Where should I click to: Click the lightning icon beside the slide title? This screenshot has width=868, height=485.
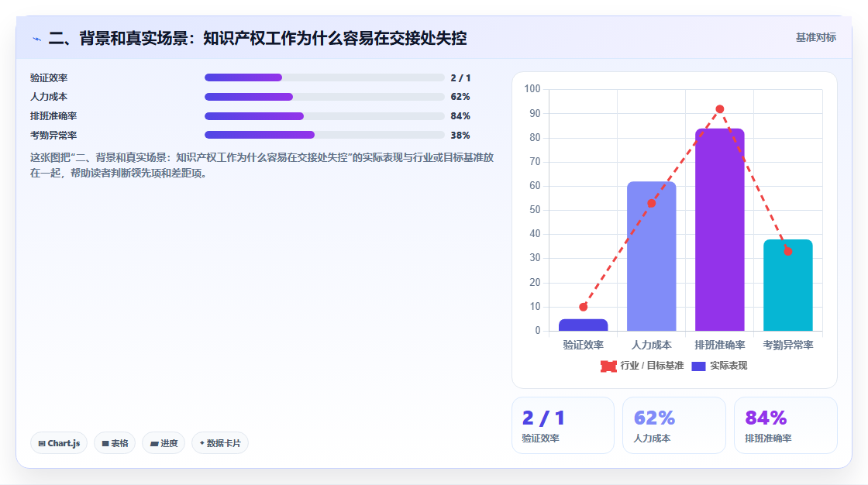[36, 39]
